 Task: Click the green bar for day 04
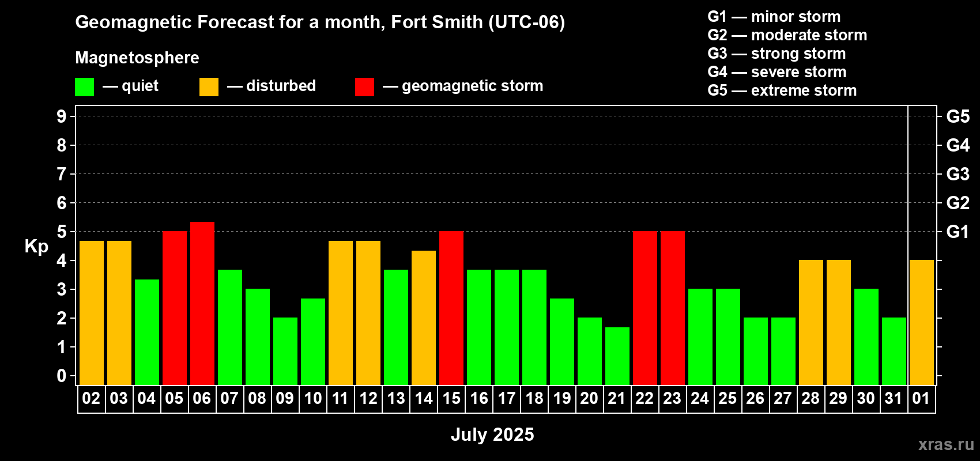tap(147, 332)
